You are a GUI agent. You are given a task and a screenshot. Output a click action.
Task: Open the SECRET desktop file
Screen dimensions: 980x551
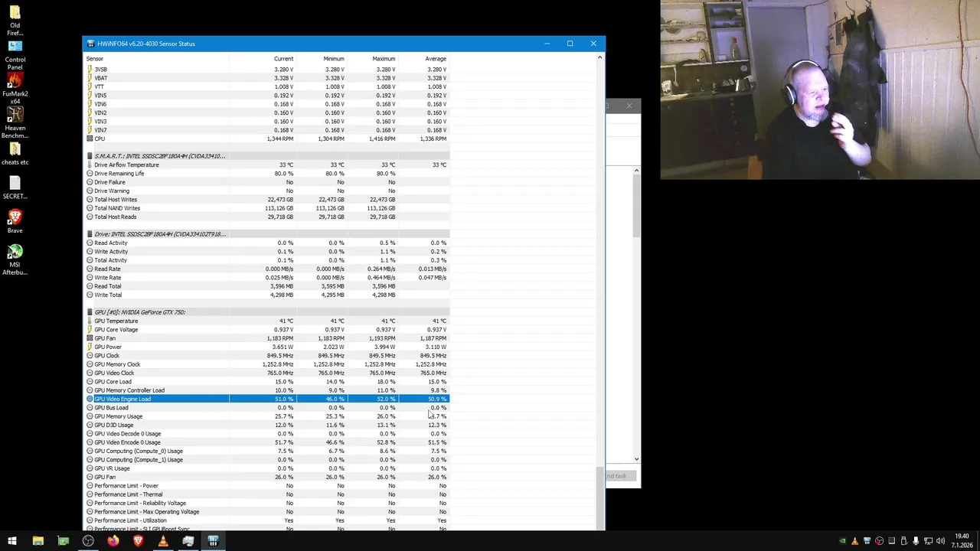point(15,187)
